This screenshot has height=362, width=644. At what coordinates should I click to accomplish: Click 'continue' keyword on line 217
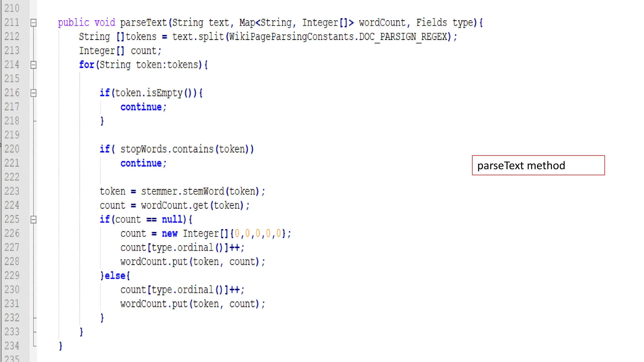coord(141,107)
